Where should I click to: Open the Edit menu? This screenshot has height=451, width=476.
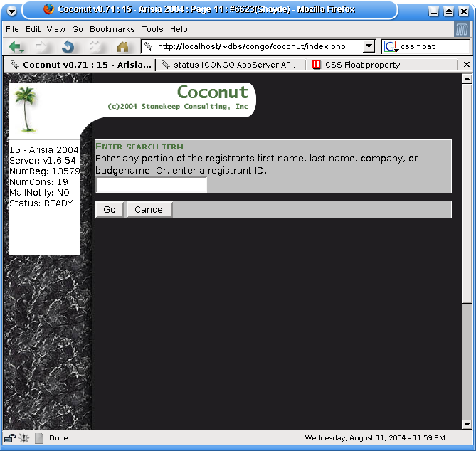pyautogui.click(x=33, y=29)
